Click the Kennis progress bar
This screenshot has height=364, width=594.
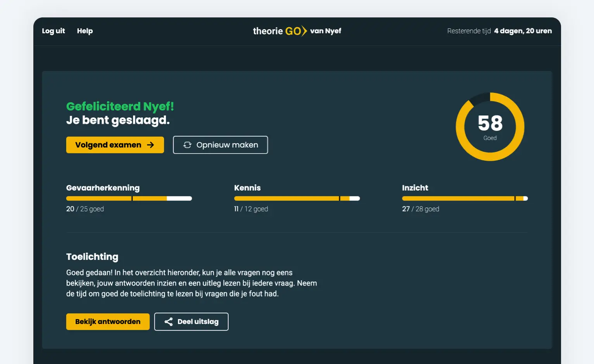pyautogui.click(x=297, y=199)
